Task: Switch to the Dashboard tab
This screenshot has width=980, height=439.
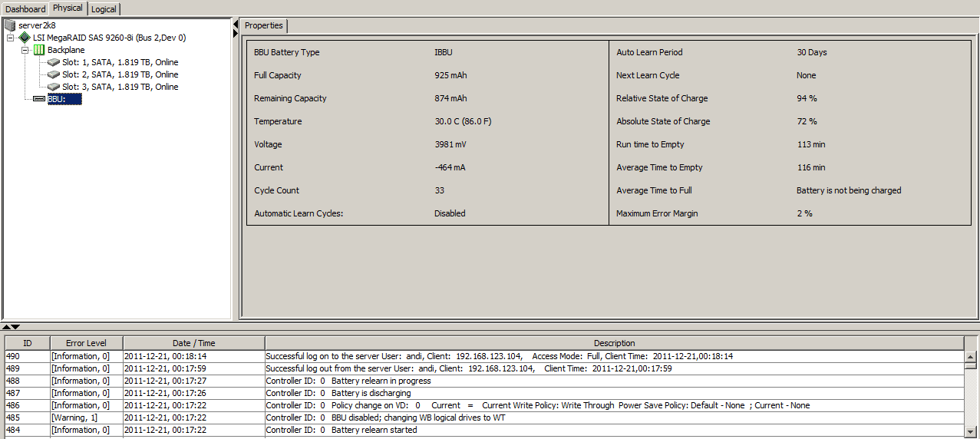Action: (x=25, y=9)
